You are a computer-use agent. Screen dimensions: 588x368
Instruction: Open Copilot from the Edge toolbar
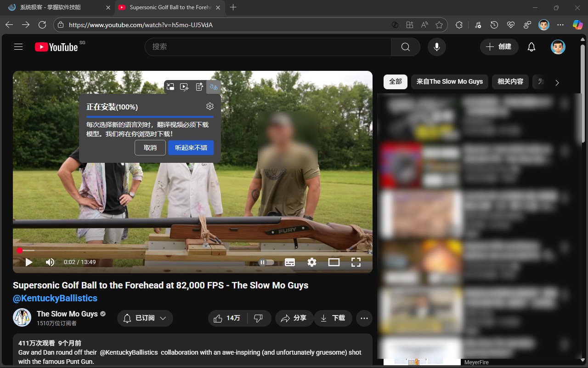[x=577, y=25]
